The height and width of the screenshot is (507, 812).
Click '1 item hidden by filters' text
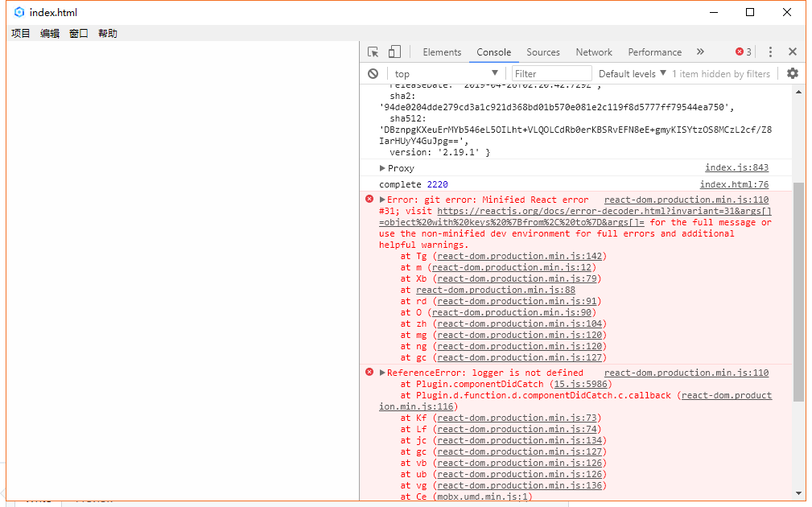point(721,73)
